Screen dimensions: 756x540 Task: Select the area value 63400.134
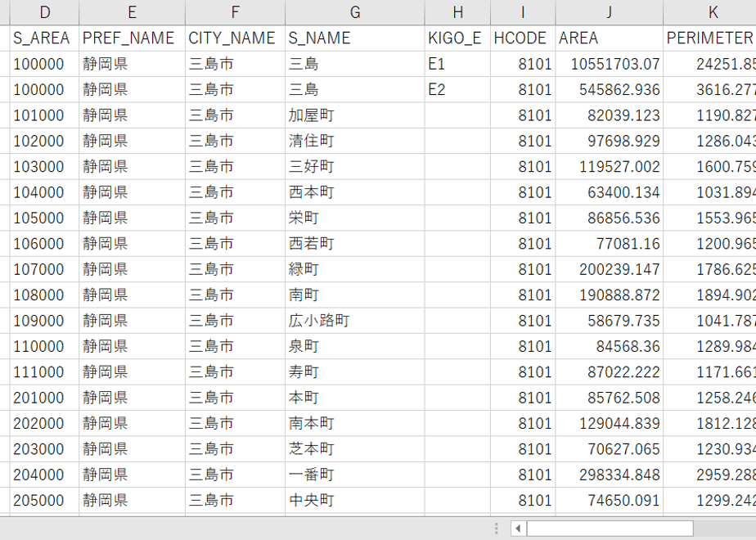coord(609,192)
